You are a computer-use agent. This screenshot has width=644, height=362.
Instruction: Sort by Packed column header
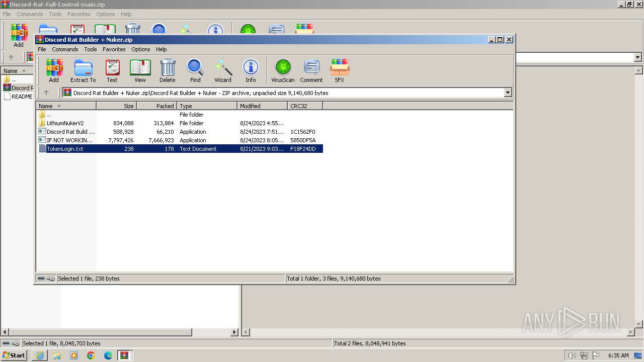click(157, 106)
